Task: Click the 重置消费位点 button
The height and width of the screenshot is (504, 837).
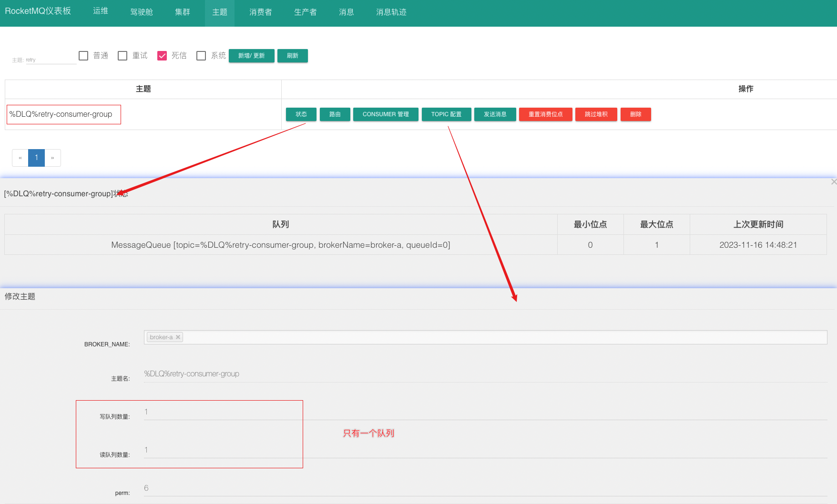Action: pos(546,114)
